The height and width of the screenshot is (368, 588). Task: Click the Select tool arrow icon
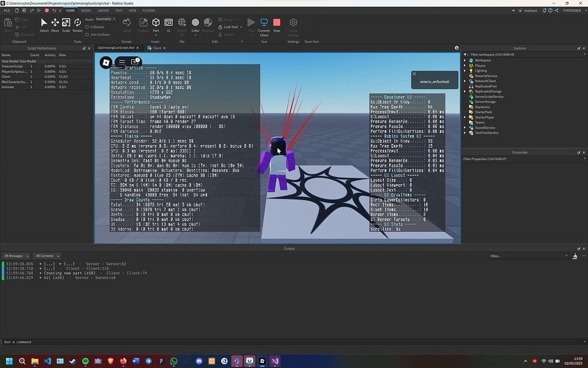(x=44, y=23)
